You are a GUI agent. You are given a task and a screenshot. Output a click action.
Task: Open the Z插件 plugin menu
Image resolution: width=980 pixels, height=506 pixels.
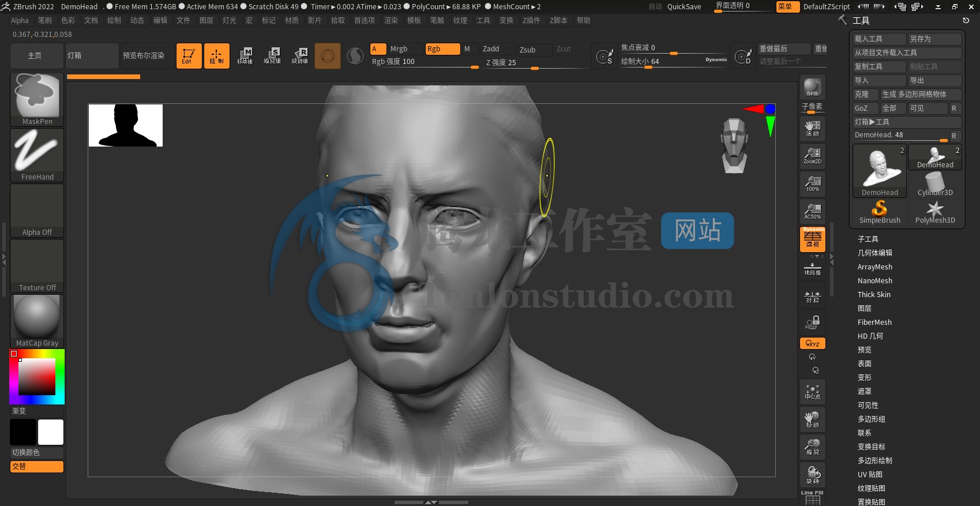click(x=531, y=20)
